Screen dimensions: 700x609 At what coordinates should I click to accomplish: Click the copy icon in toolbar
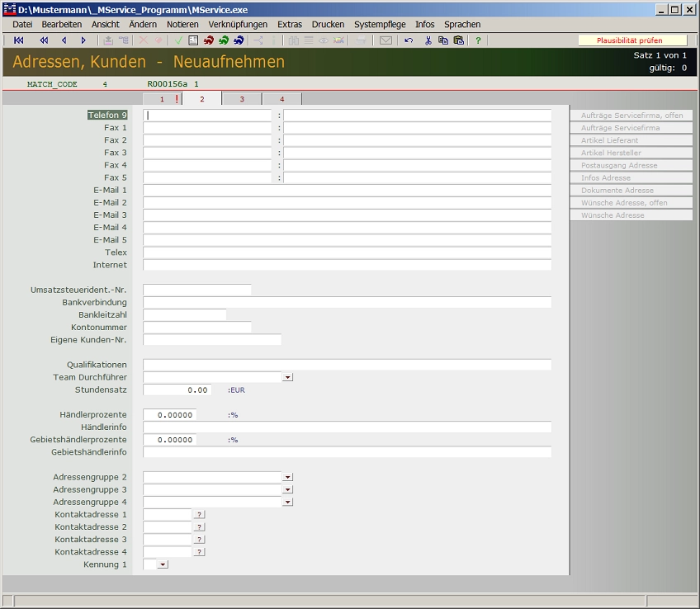(x=443, y=40)
